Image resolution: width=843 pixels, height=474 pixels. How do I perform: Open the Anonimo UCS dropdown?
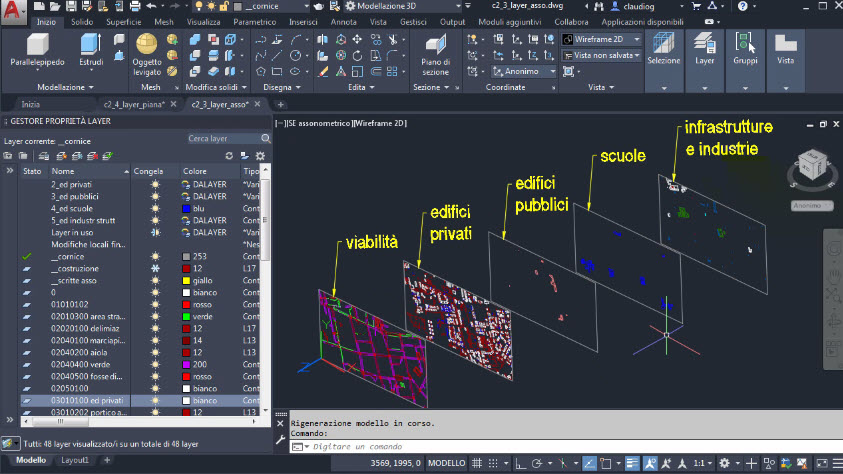coord(524,71)
